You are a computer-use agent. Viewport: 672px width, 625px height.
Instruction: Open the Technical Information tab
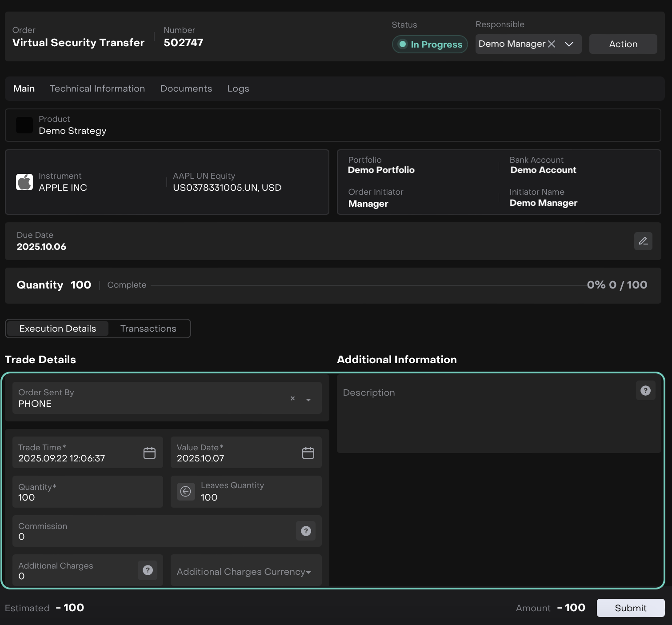[x=97, y=88]
